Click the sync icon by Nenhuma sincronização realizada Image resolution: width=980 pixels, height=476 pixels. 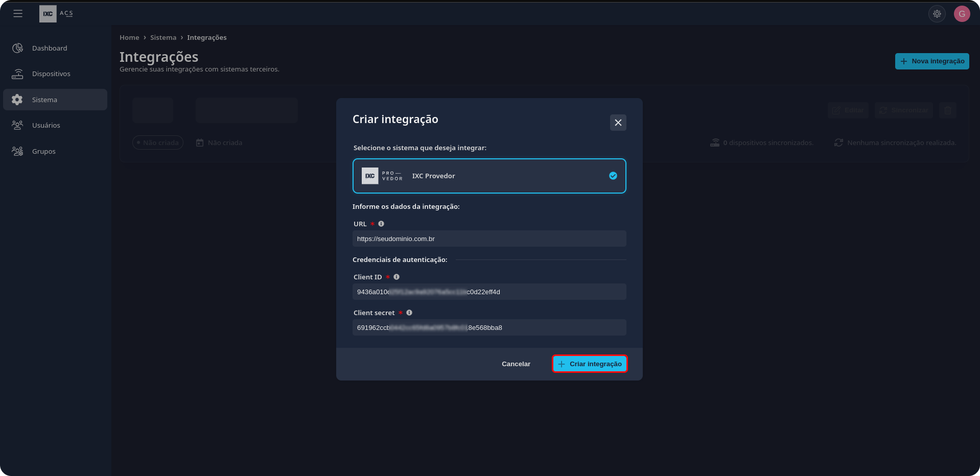click(x=838, y=142)
